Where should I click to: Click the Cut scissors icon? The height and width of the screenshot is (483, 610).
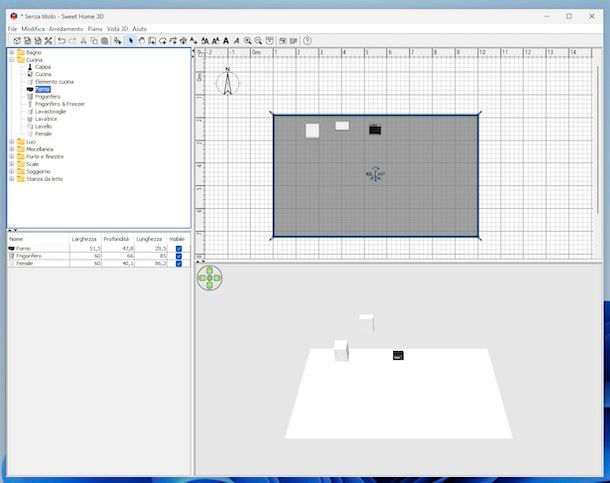click(83, 40)
